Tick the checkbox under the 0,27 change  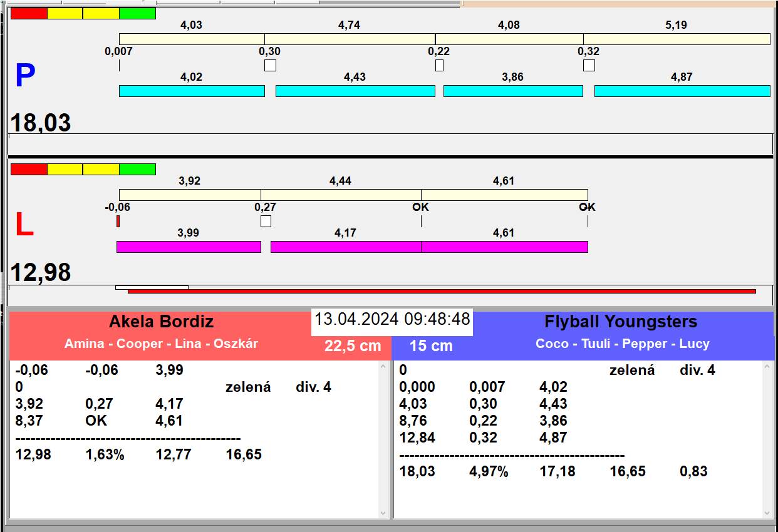266,221
